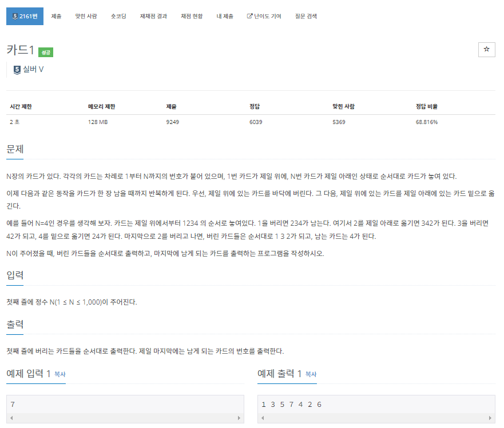The image size is (504, 428).
Task: Open the 맞힌 사람 tab
Action: tap(86, 16)
